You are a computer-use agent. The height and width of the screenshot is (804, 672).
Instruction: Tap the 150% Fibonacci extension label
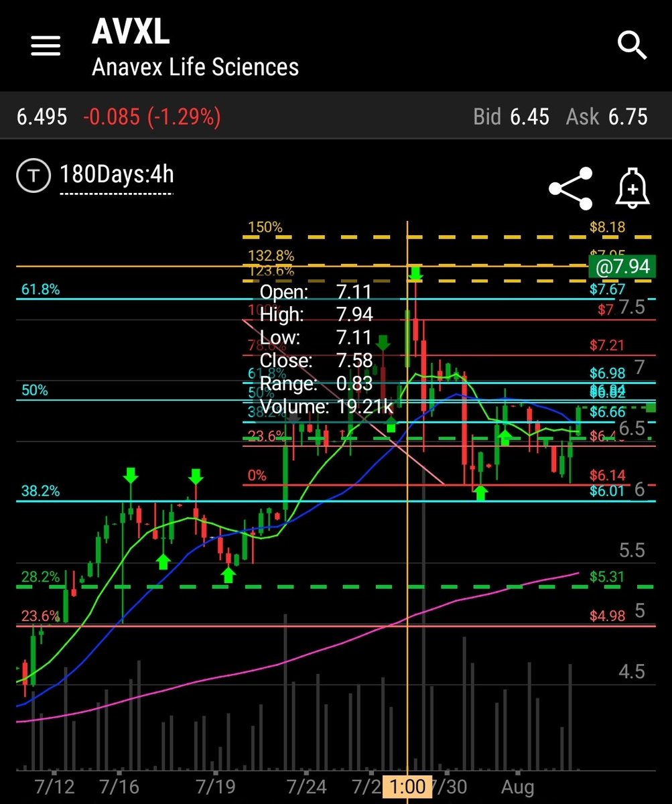coord(265,227)
